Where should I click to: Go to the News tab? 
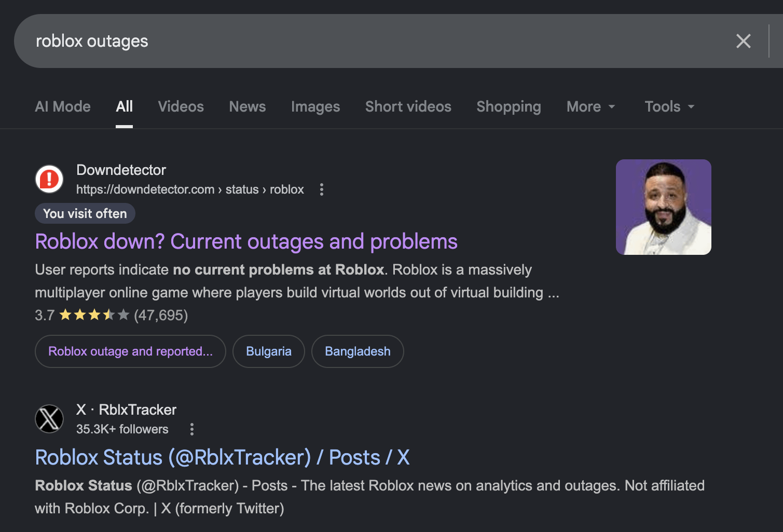pyautogui.click(x=248, y=106)
